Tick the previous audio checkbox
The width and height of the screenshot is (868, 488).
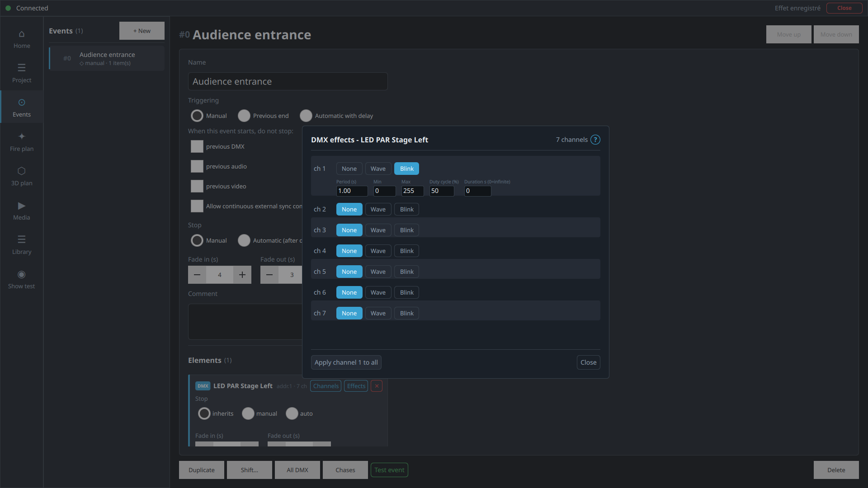(x=197, y=166)
